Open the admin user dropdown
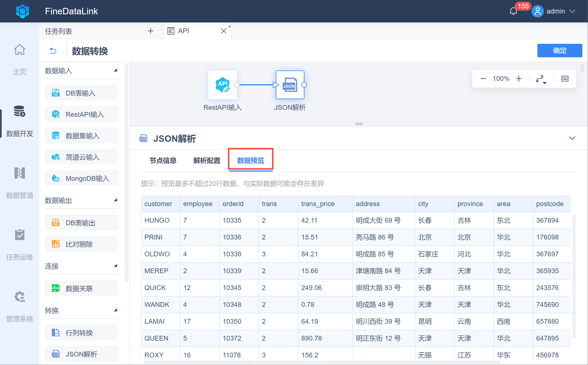Screen dimensions: 588x365 tap(555, 11)
